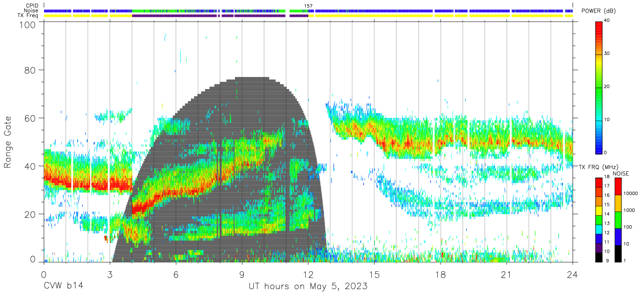This screenshot has width=644, height=297.
Task: Click the 'CPID' row label
Action: click(x=31, y=6)
